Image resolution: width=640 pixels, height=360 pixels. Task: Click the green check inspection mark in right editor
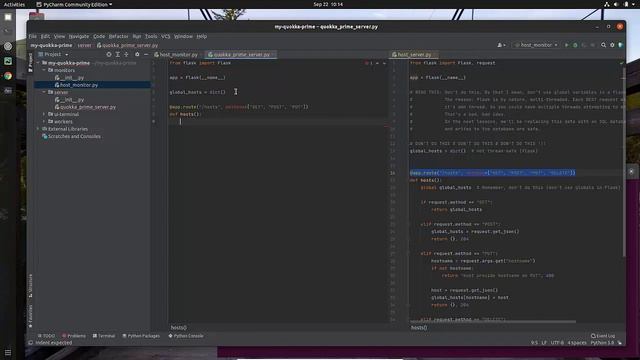point(621,63)
